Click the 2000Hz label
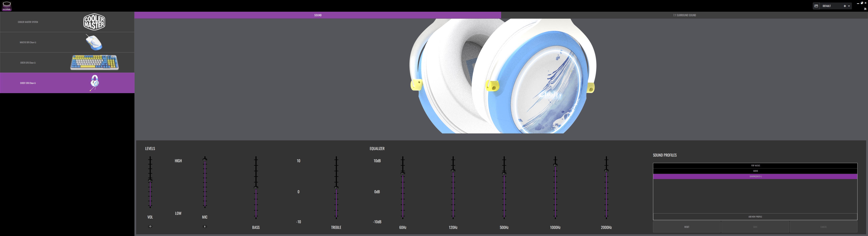This screenshot has height=236, width=868. (x=607, y=228)
